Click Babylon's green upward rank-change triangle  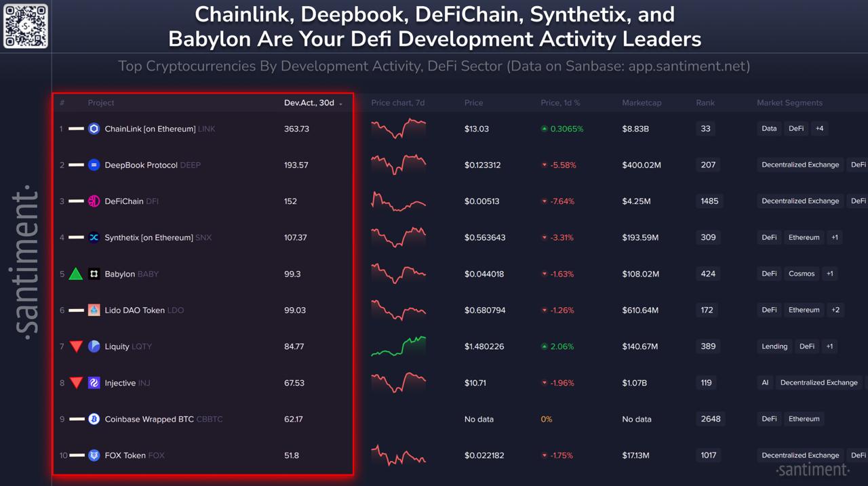pyautogui.click(x=76, y=274)
